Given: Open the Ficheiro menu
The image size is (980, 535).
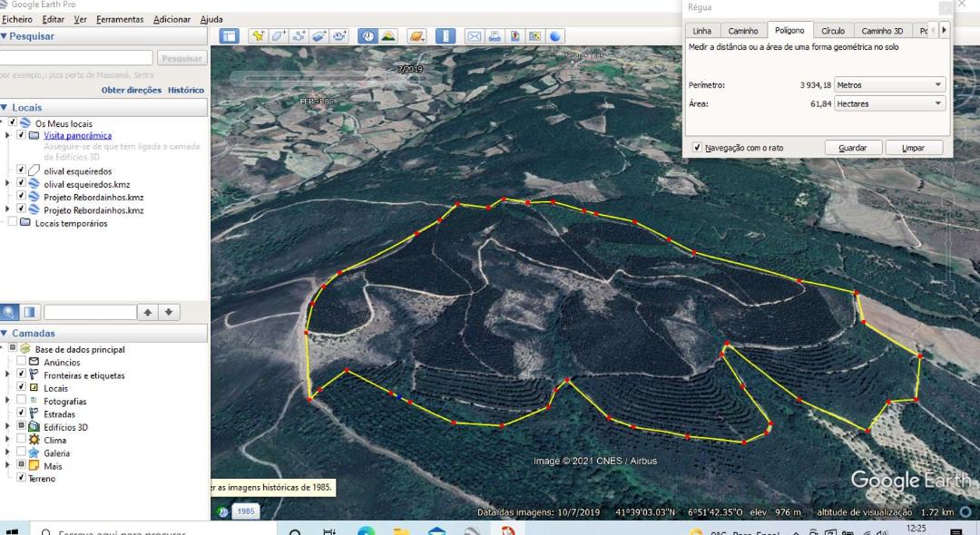Looking at the screenshot, I should pyautogui.click(x=17, y=19).
